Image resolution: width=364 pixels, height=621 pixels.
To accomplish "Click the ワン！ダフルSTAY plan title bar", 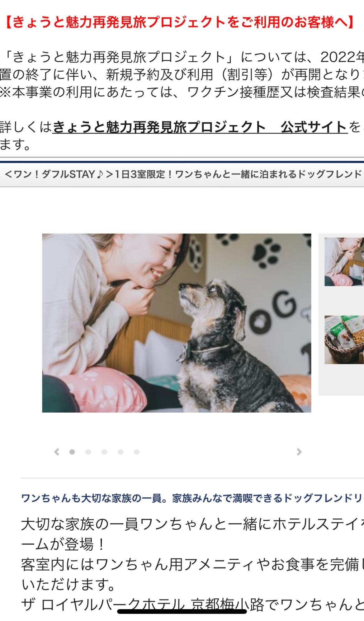I will pyautogui.click(x=182, y=174).
